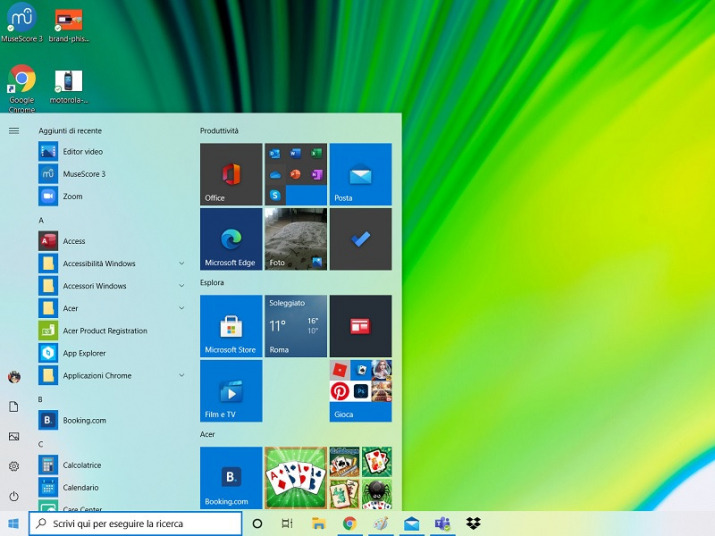
Task: Open Access from app list
Action: (x=112, y=241)
